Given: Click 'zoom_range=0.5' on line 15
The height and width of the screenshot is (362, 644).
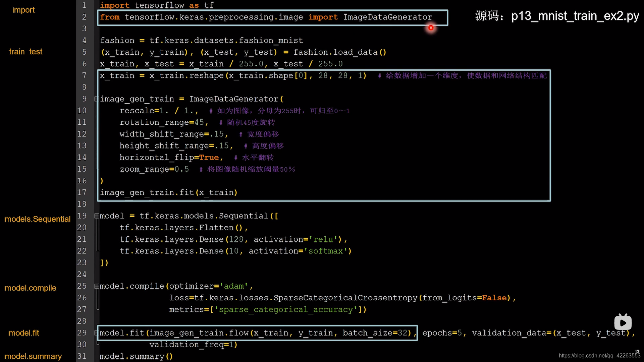Looking at the screenshot, I should (154, 169).
